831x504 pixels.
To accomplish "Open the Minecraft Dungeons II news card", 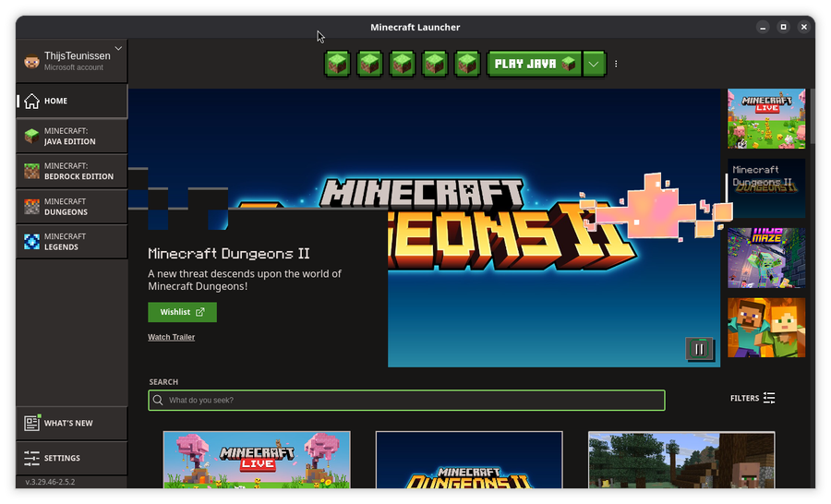I will coord(469,460).
